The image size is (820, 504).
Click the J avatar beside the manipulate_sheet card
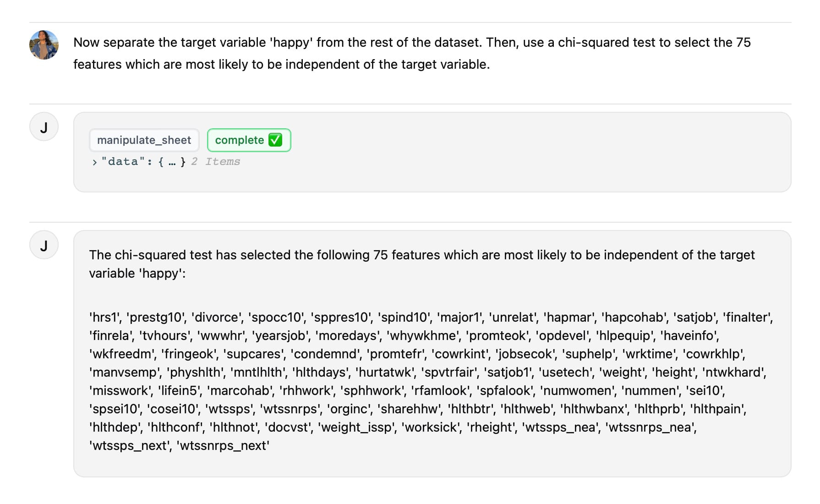click(x=44, y=127)
